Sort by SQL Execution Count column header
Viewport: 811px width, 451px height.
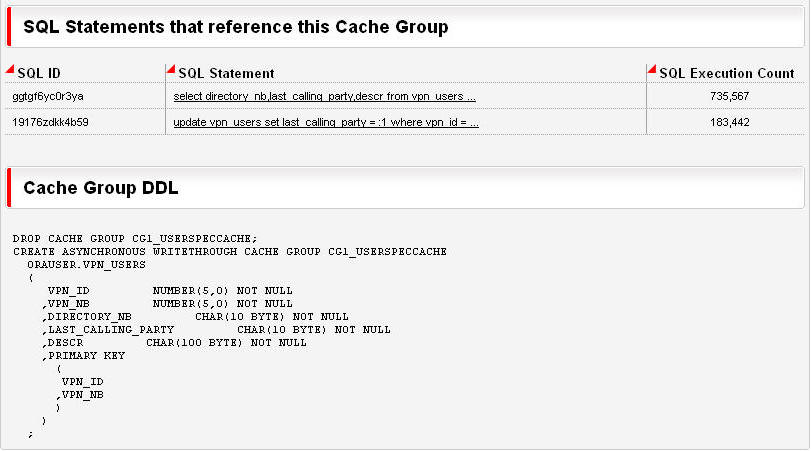(727, 73)
